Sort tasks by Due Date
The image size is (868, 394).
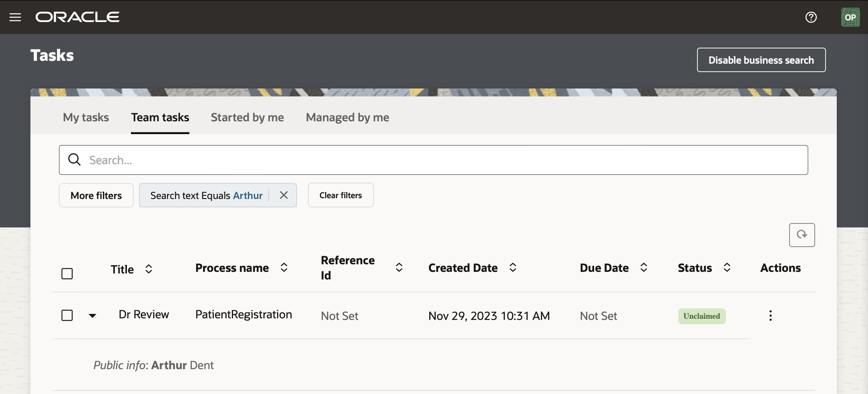643,267
